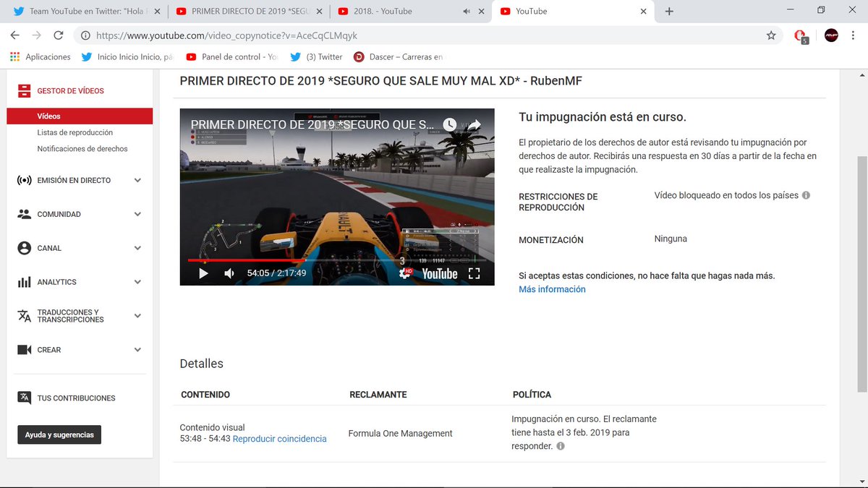868x488 pixels.
Task: Click the camera icon for CREAR
Action: [25, 350]
